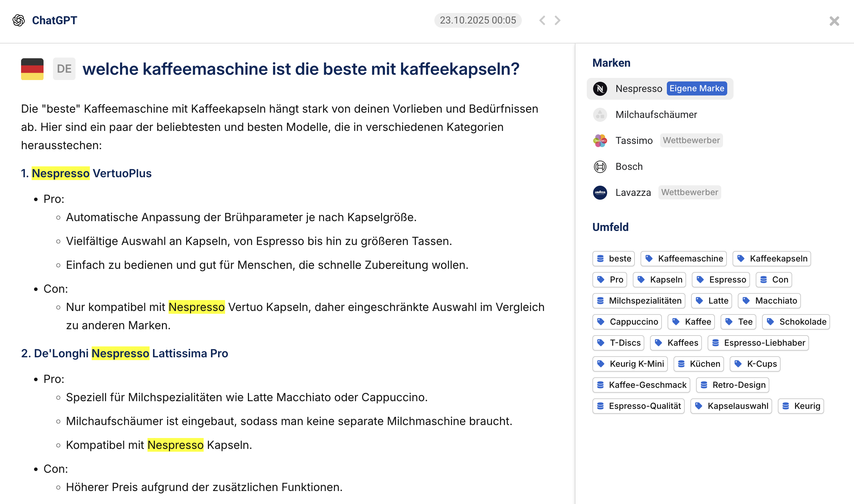Click the German flag icon
The image size is (854, 504).
tap(32, 69)
